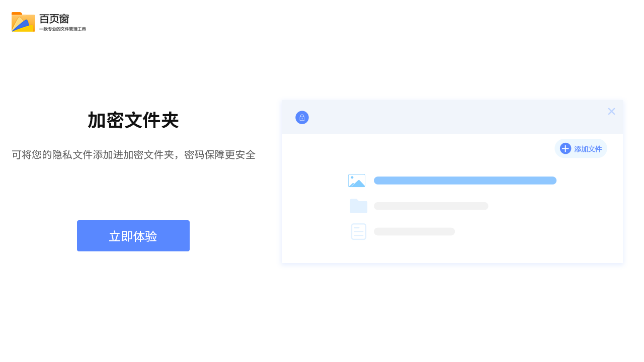This screenshot has width=644, height=362.
Task: Click the 立即体验 button
Action: coord(133,235)
